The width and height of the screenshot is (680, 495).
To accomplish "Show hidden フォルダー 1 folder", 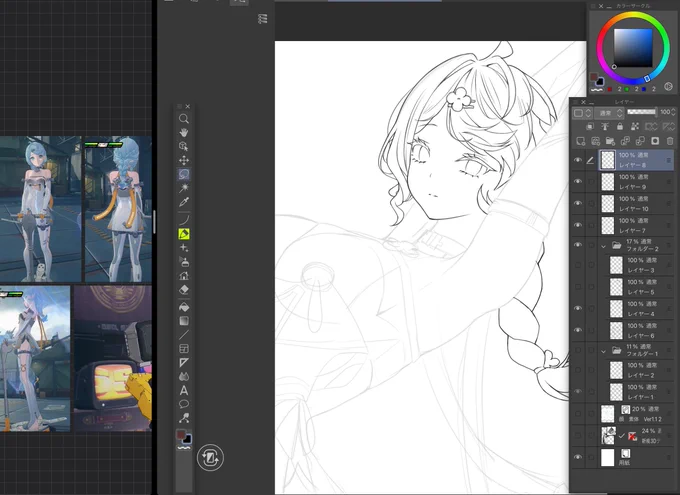I will (x=578, y=350).
